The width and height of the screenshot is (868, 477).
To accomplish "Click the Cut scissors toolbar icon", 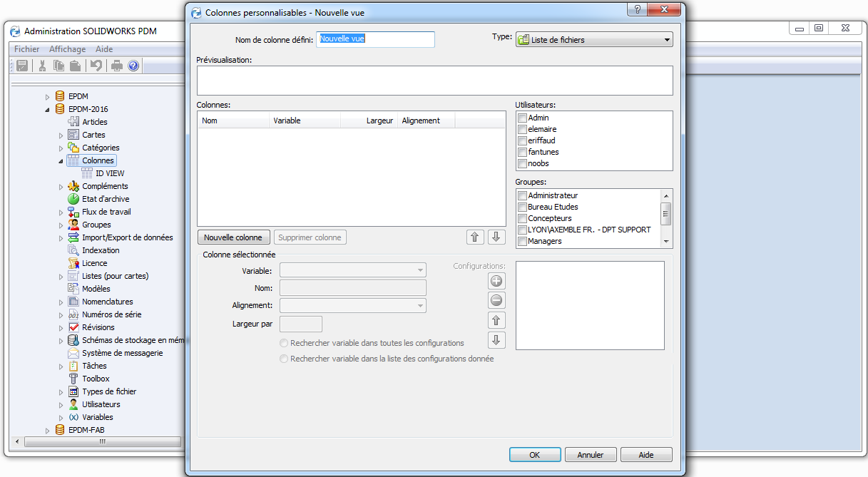I will (43, 66).
